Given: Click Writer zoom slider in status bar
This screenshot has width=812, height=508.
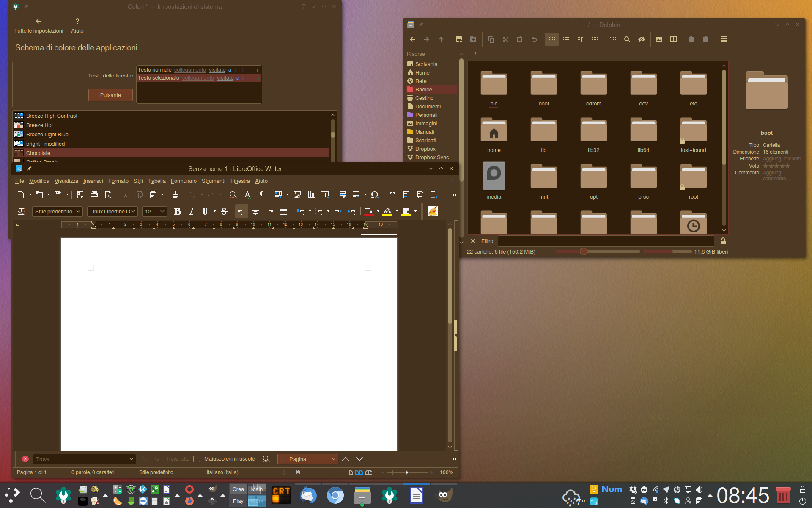Looking at the screenshot, I should coord(407,472).
